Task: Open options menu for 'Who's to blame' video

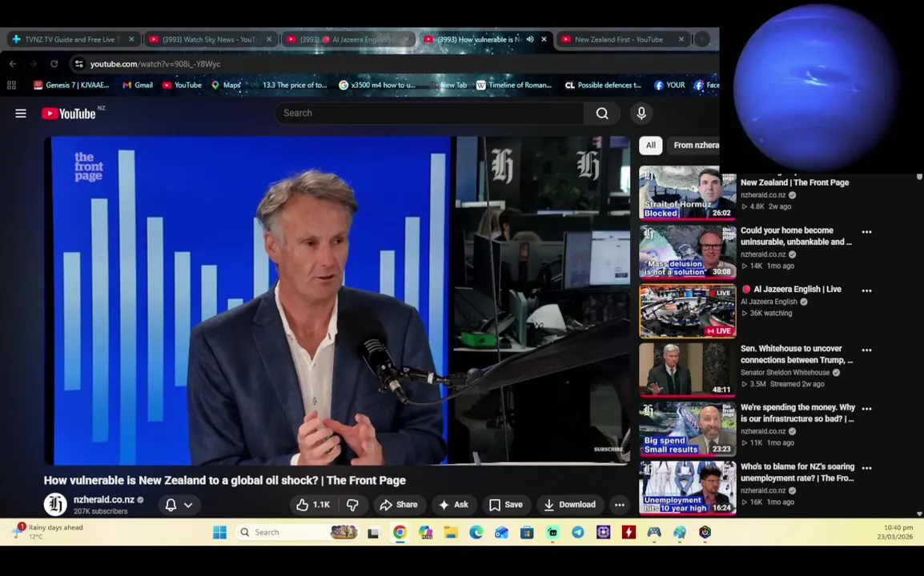Action: 866,468
